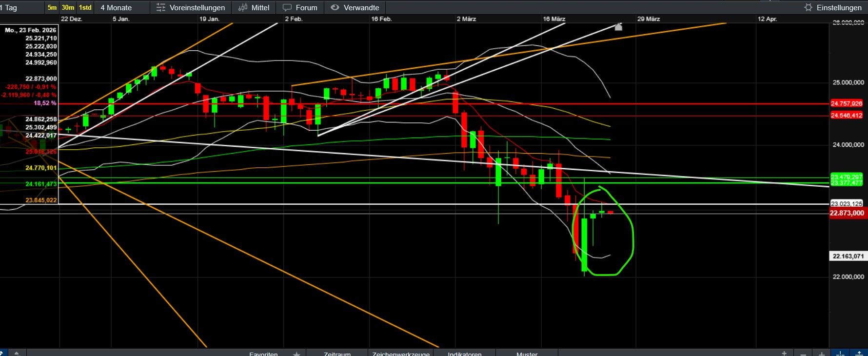868x356 pixels.
Task: Click the '16 März' date label
Action: [x=554, y=19]
